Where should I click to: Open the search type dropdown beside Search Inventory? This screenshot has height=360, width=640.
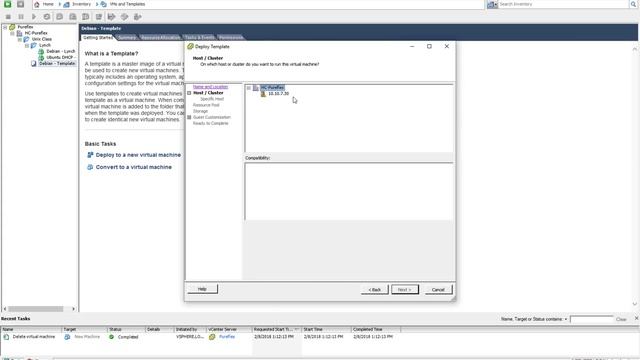493,4
